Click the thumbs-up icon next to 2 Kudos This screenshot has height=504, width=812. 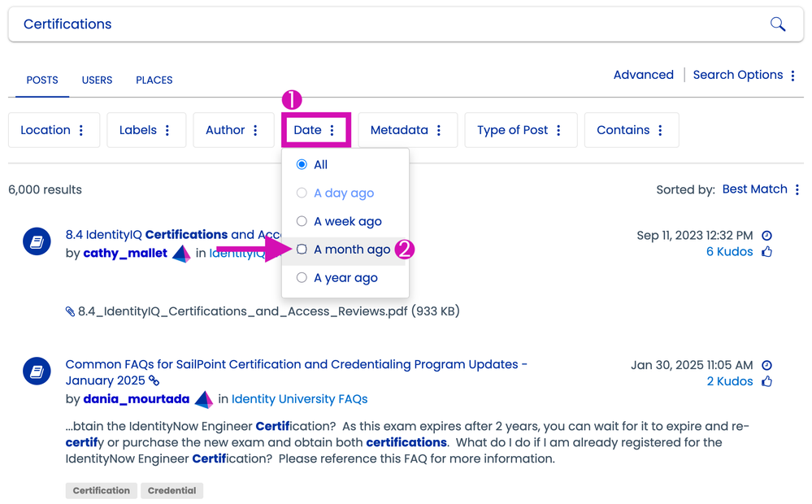coord(766,382)
